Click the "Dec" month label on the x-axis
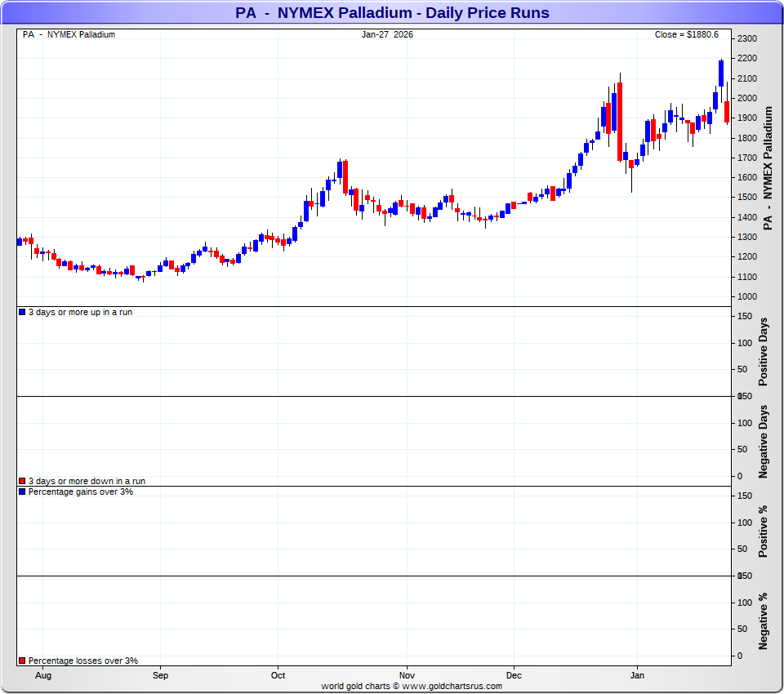This screenshot has width=784, height=694. [514, 675]
